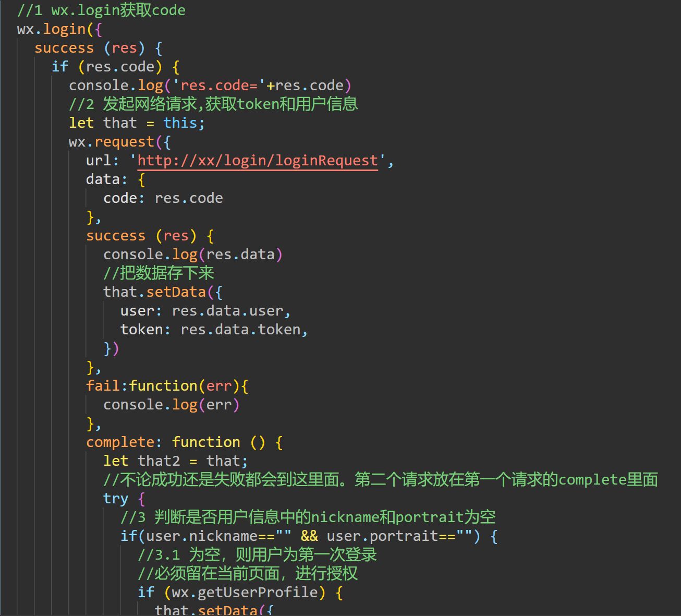
Task: Click the comment '//1 wx.login获取code'
Action: (x=101, y=10)
